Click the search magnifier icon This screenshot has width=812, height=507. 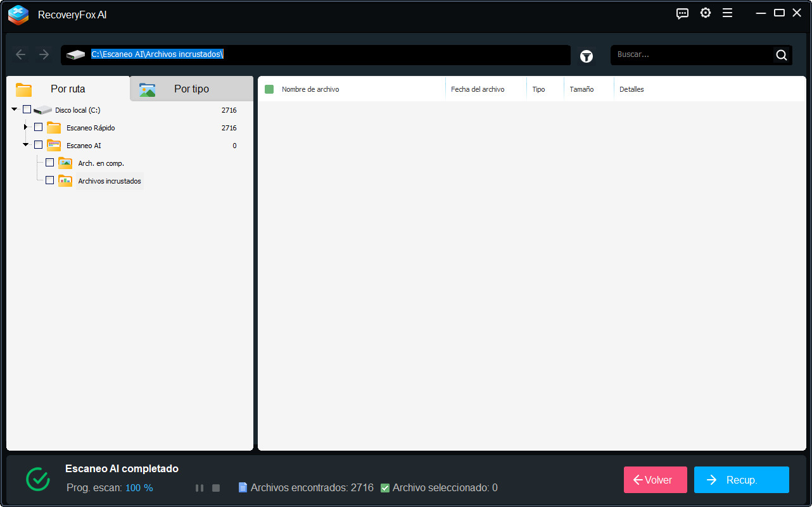click(x=781, y=55)
